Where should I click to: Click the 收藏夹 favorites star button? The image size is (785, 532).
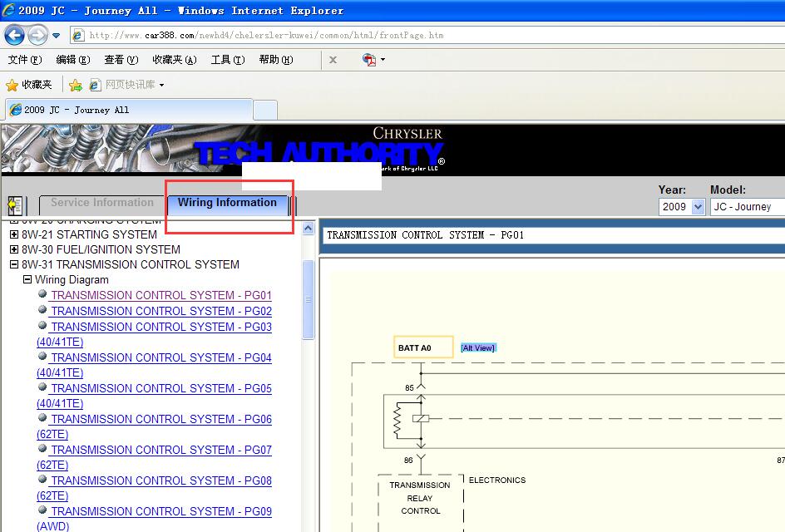point(29,85)
